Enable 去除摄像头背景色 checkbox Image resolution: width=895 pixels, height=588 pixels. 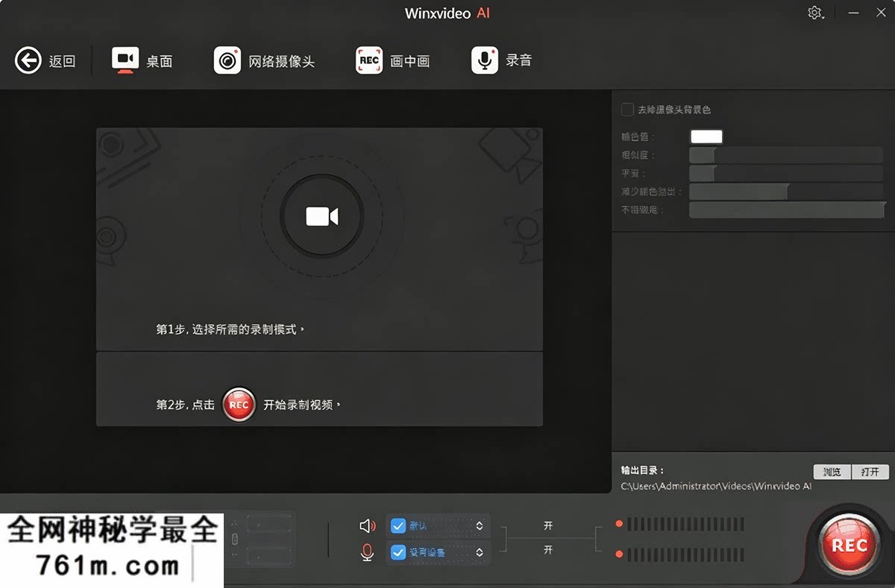(627, 110)
